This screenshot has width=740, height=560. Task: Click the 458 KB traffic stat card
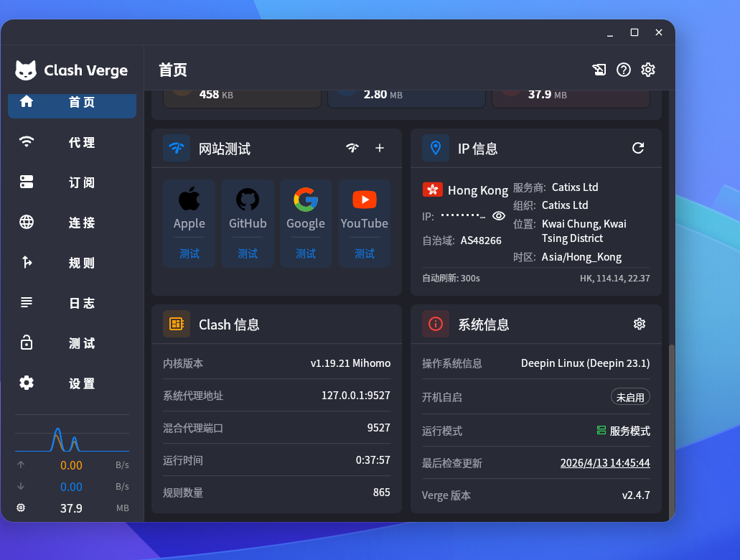[242, 98]
